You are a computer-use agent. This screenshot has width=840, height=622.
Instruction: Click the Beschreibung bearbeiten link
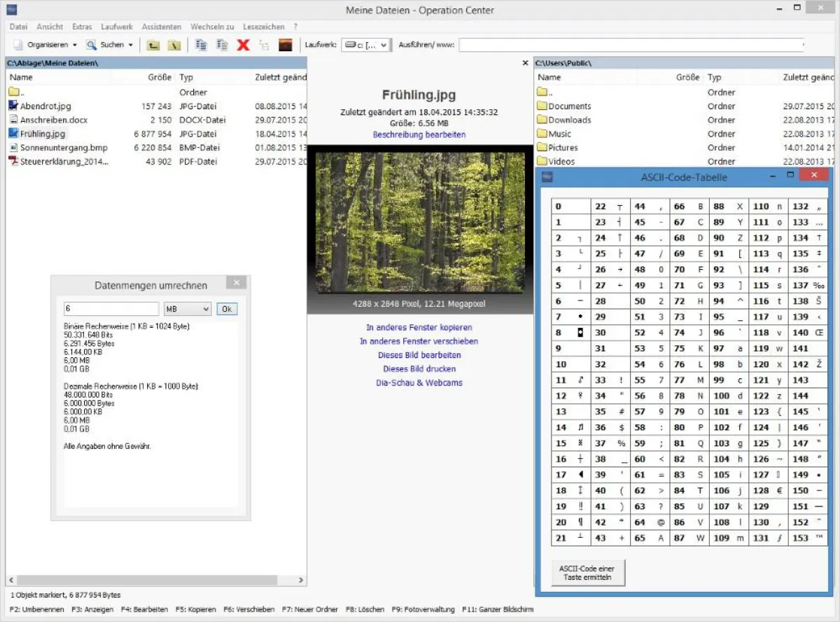pos(419,134)
